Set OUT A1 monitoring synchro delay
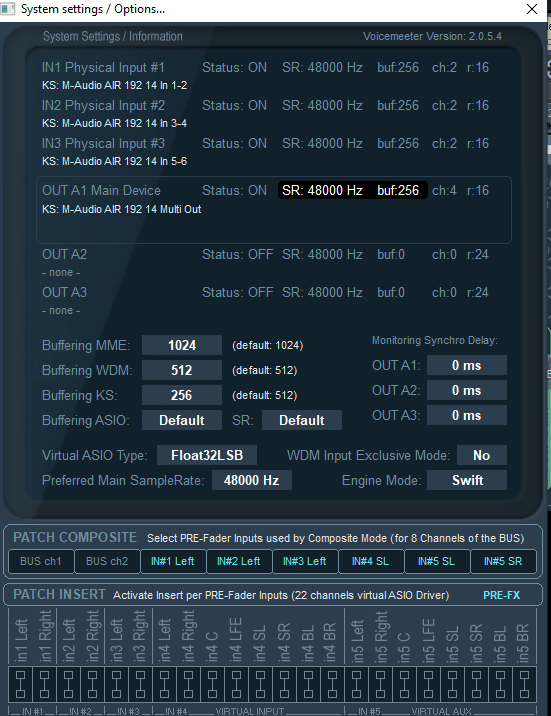This screenshot has height=716, width=551. point(467,365)
